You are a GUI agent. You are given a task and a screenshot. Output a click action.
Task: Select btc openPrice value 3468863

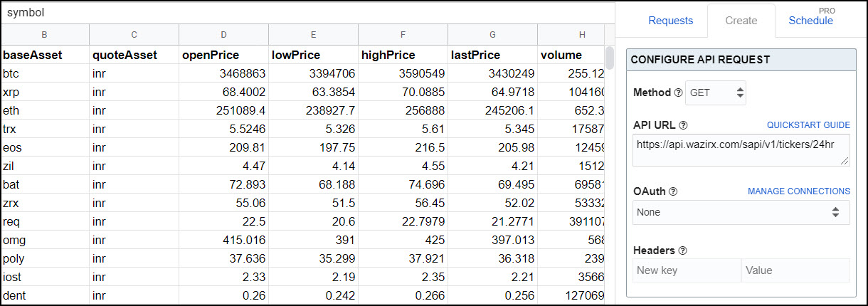[x=223, y=73]
